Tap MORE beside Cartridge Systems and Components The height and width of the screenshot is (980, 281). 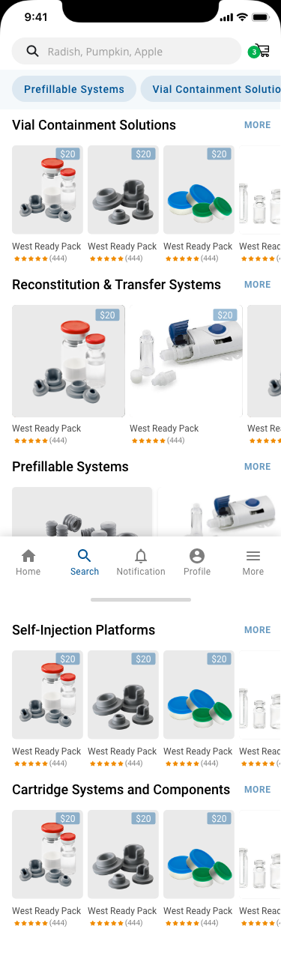click(x=257, y=790)
